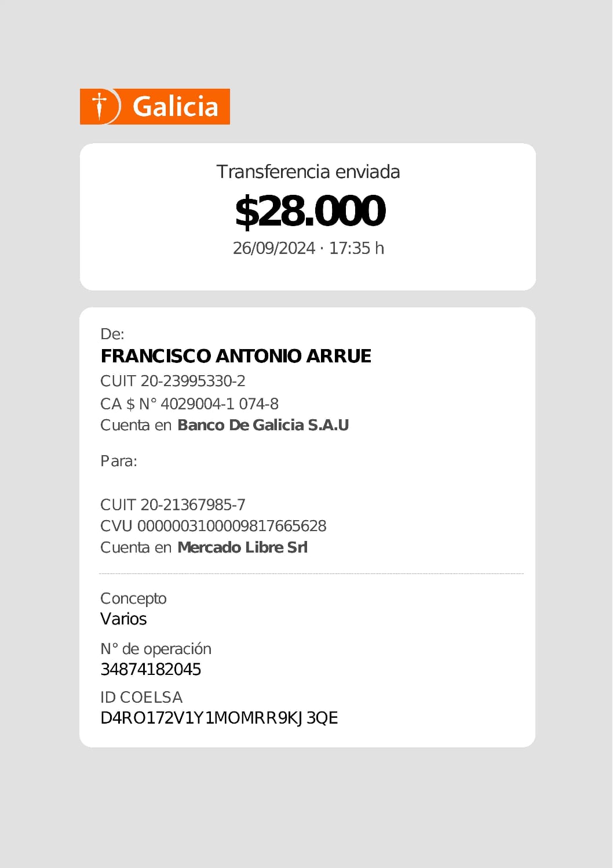Select the COELSA ID code D4RO172V1Y1MOMRR9KJ3QE
This screenshot has height=868, width=613.
[219, 718]
